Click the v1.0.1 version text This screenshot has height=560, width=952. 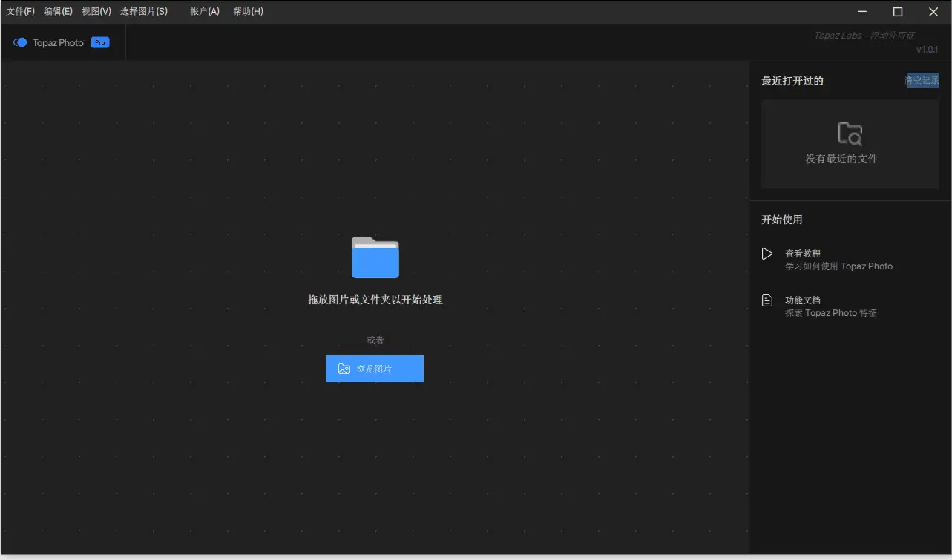(x=927, y=49)
